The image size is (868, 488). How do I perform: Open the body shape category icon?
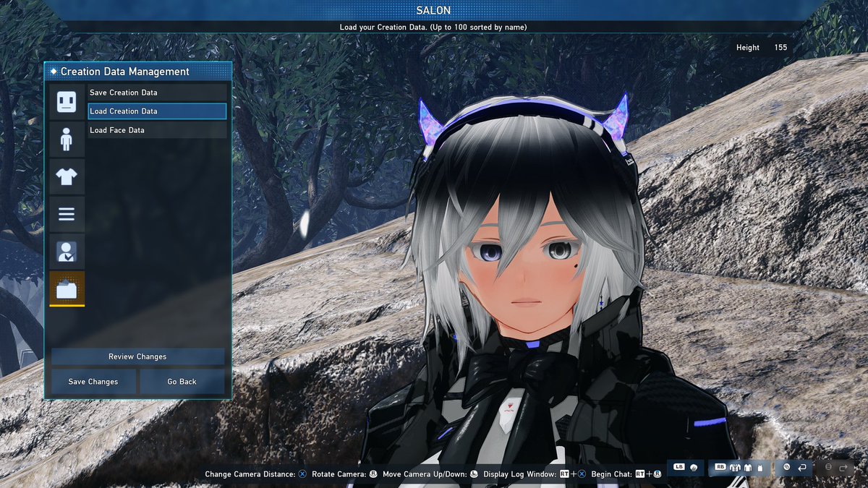(x=67, y=139)
